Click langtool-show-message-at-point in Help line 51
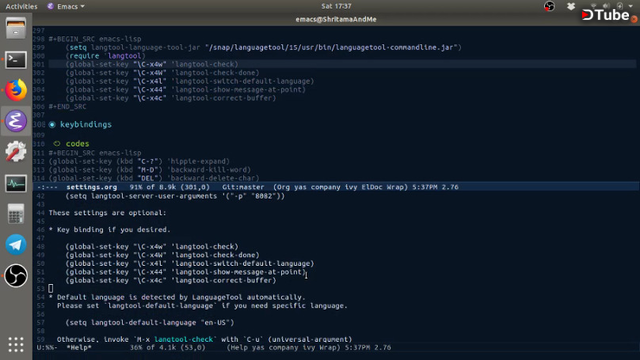Image resolution: width=640 pixels, height=360 pixels. [x=238, y=272]
